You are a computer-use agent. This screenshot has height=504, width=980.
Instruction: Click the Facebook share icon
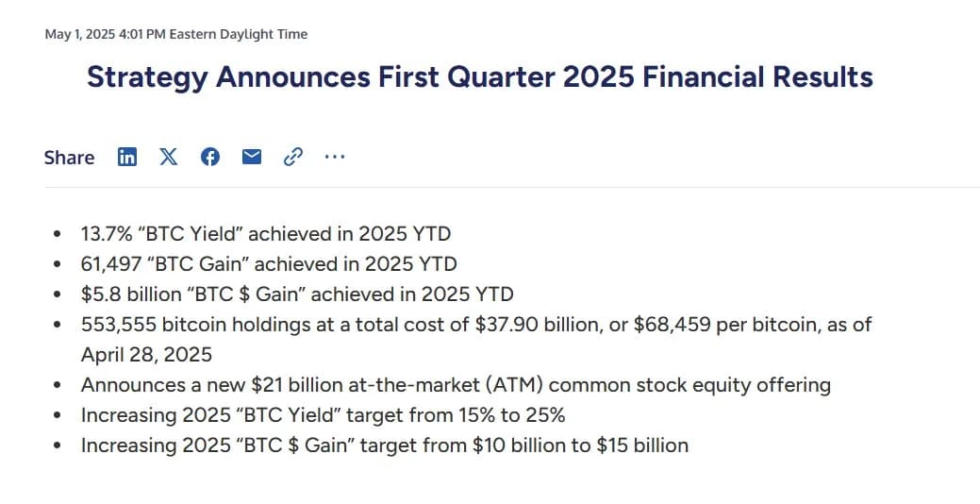click(209, 157)
